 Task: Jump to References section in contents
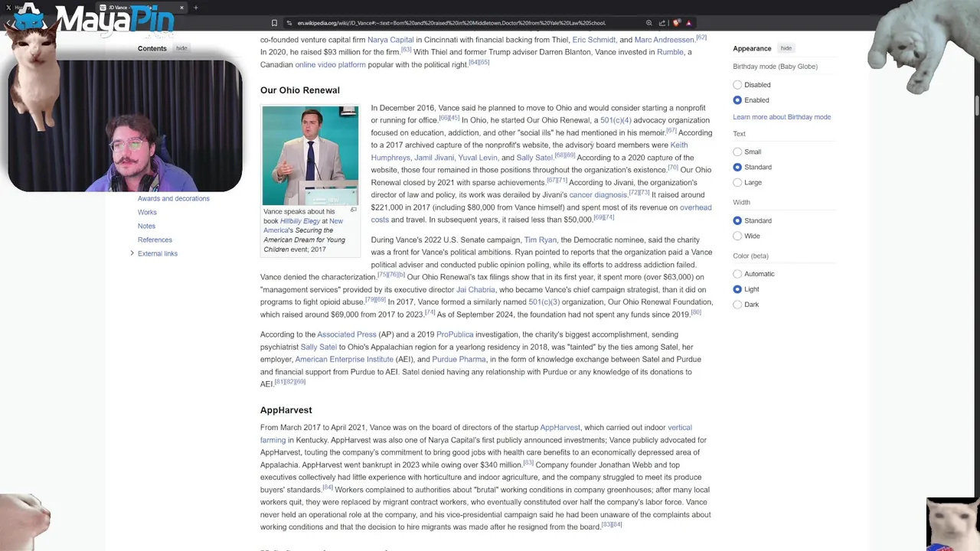155,240
